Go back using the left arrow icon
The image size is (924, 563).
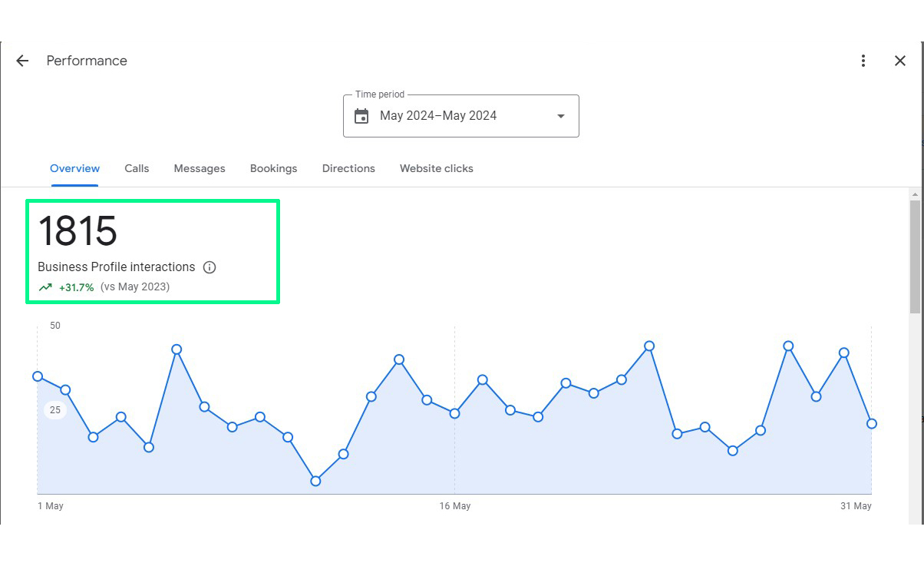coord(22,61)
